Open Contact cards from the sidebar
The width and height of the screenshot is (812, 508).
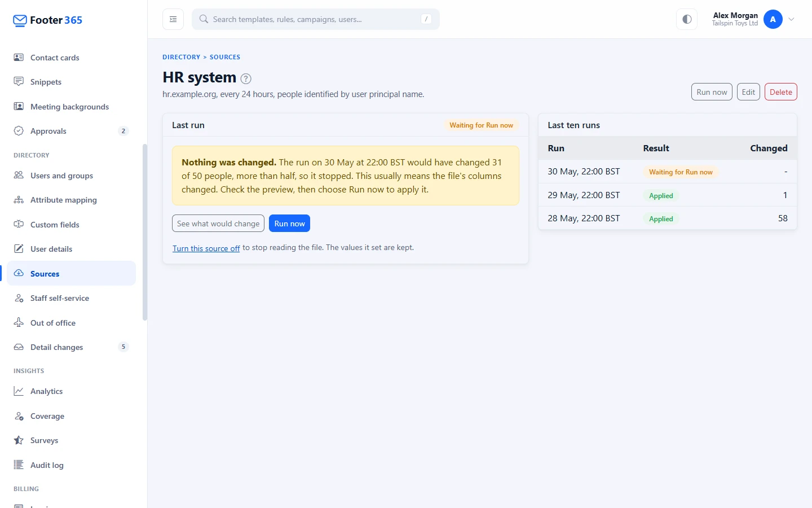[x=71, y=58]
